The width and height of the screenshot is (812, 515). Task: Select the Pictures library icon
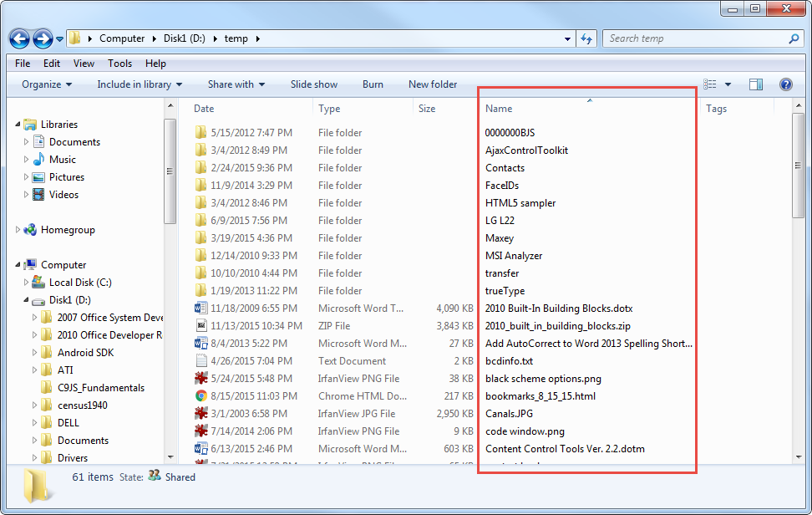(x=38, y=177)
